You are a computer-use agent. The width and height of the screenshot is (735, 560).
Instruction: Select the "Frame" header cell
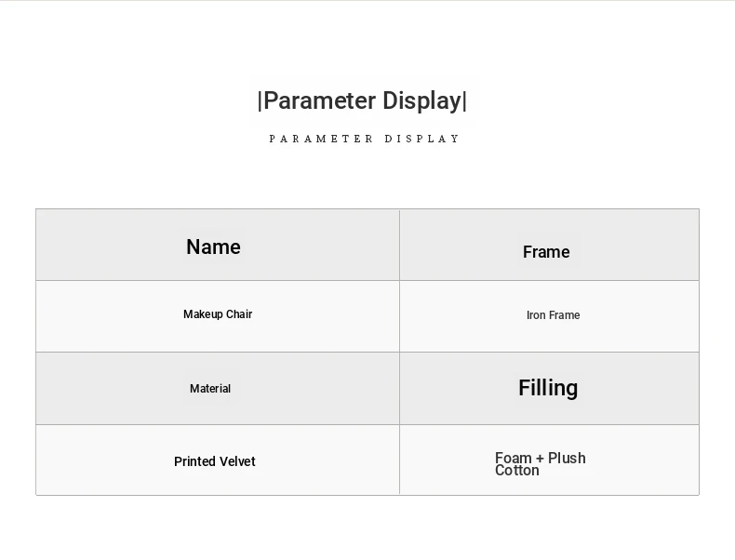pos(546,252)
